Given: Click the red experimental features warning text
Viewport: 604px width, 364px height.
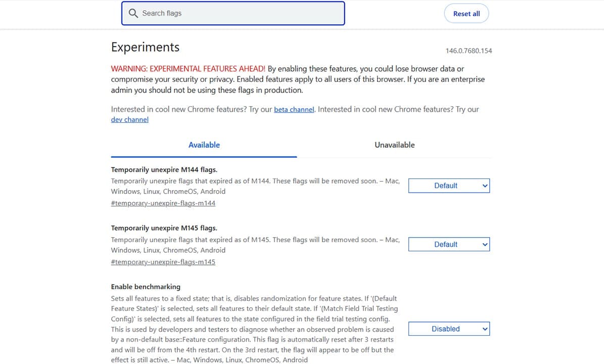Looking at the screenshot, I should [188, 69].
